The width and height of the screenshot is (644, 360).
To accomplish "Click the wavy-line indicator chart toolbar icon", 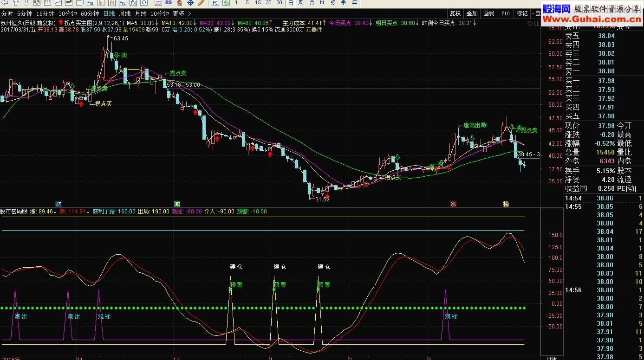I will pos(158,3).
